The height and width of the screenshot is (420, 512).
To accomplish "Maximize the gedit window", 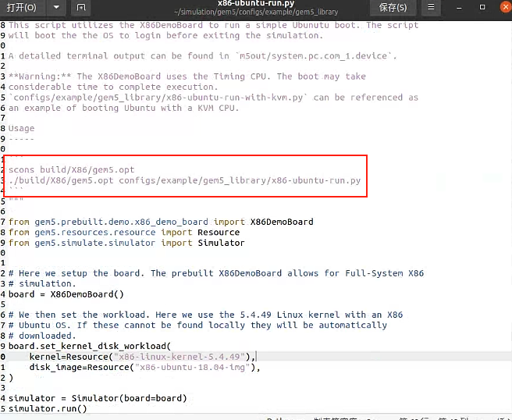I will pyautogui.click(x=482, y=7).
